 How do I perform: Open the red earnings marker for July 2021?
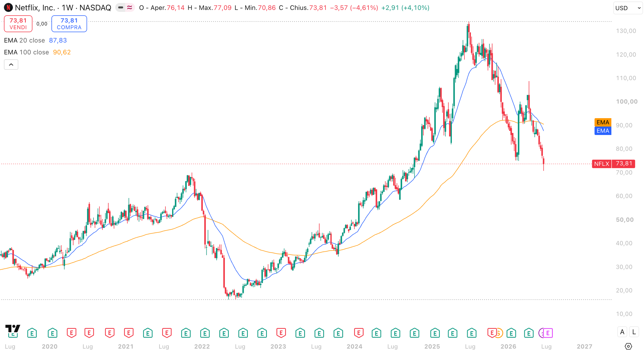pyautogui.click(x=167, y=333)
